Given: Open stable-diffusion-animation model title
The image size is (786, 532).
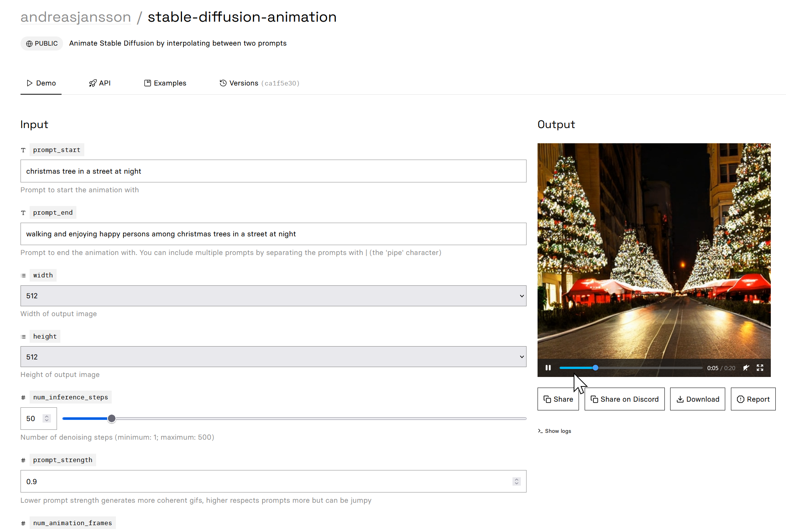Looking at the screenshot, I should click(242, 17).
